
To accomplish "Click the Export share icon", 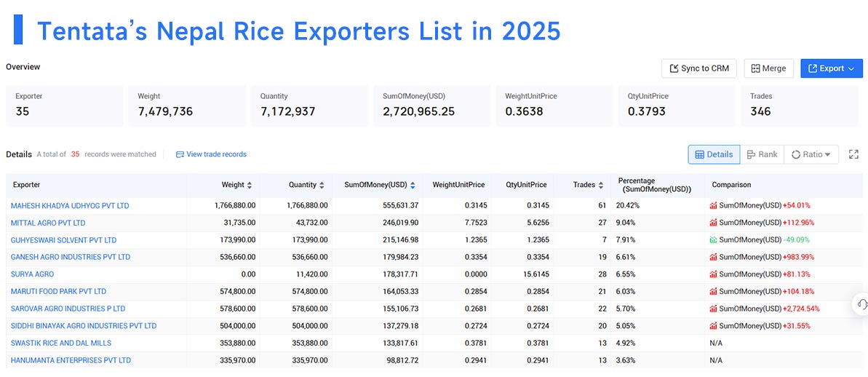I will tap(813, 68).
